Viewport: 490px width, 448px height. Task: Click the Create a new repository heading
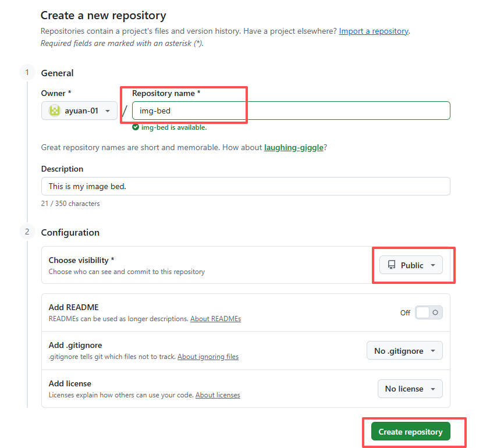103,16
